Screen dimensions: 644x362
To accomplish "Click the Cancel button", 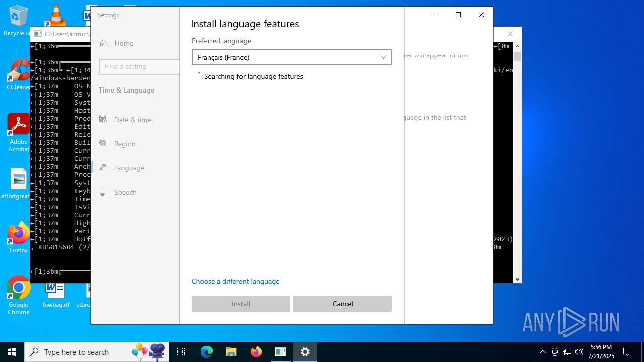I will click(343, 304).
